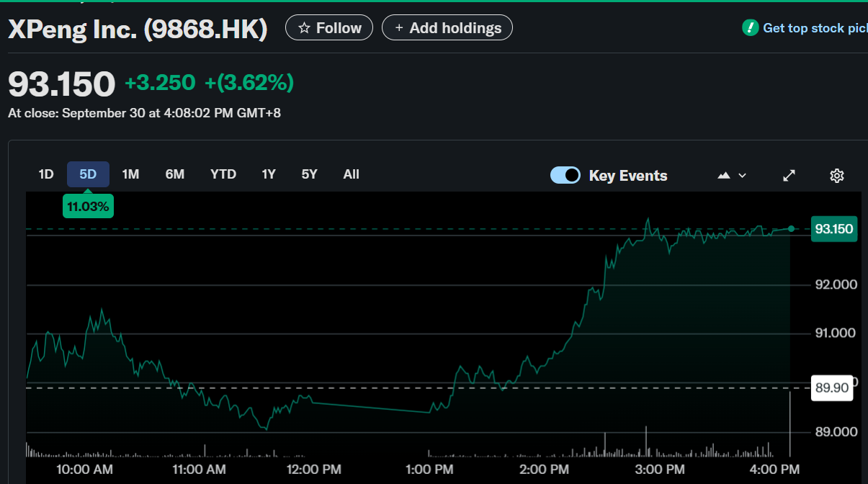
Task: Toggle the Key Events switch
Action: click(565, 175)
